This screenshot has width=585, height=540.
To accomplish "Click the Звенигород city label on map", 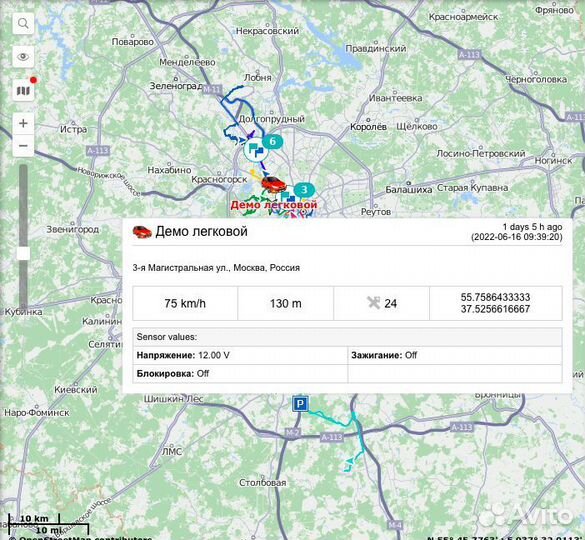I will 73,229.
